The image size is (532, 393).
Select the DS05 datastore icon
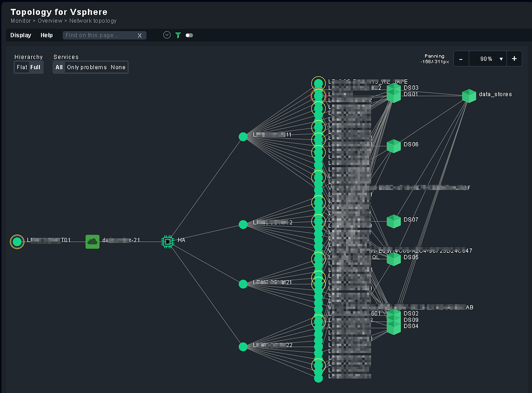coord(393,259)
